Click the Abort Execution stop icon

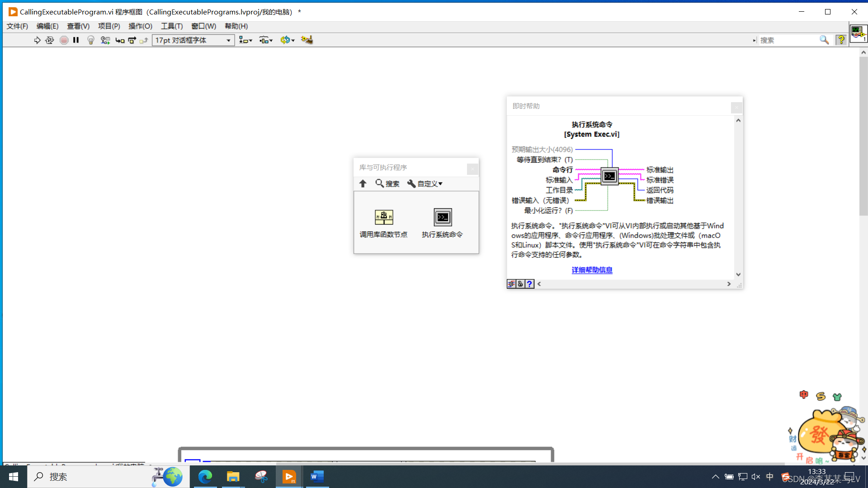coord(64,40)
